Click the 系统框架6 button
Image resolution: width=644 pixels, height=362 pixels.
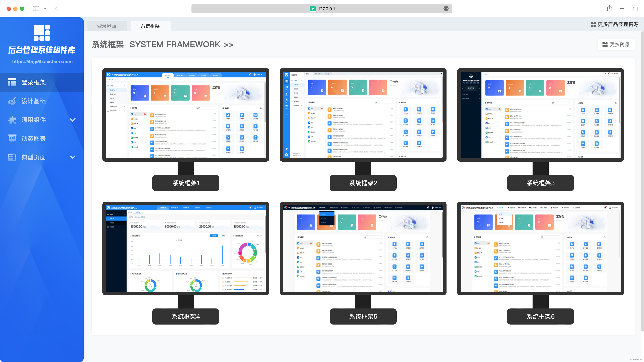[541, 316]
